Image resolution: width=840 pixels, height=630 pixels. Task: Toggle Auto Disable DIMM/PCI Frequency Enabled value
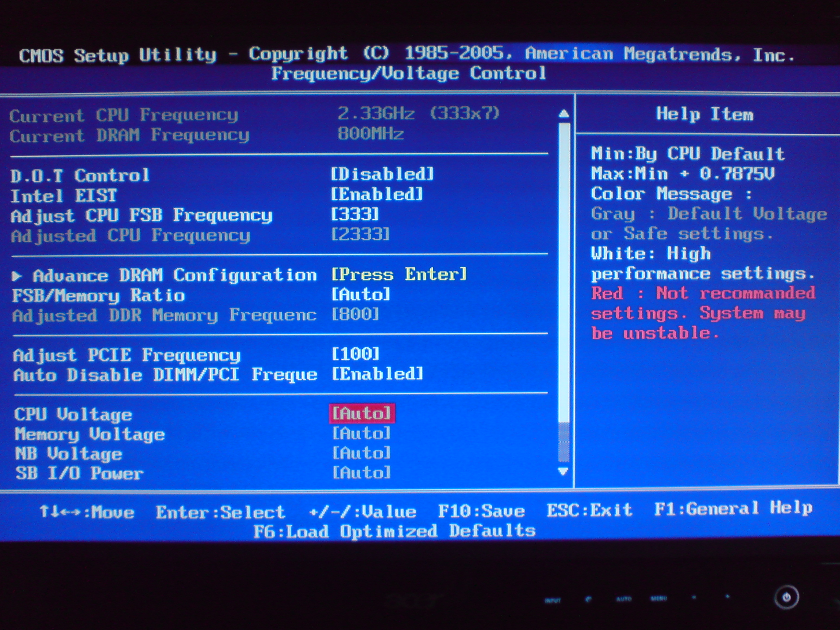[378, 374]
